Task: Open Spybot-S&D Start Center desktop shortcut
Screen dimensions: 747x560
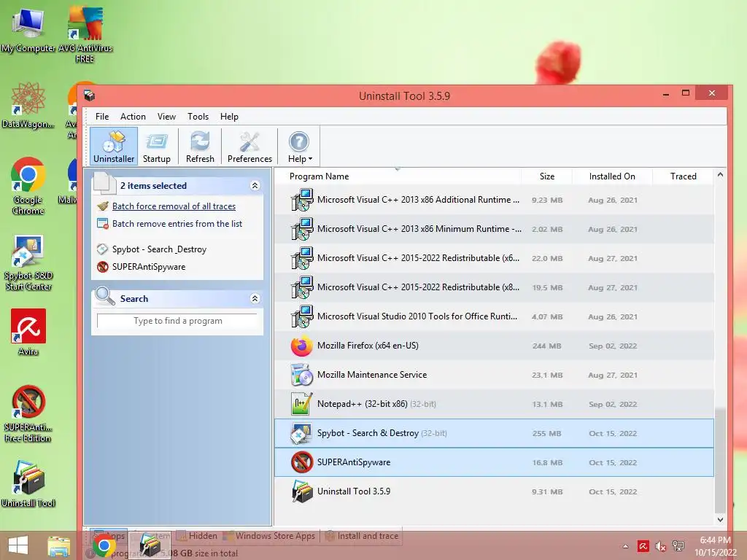Action: coord(28,262)
